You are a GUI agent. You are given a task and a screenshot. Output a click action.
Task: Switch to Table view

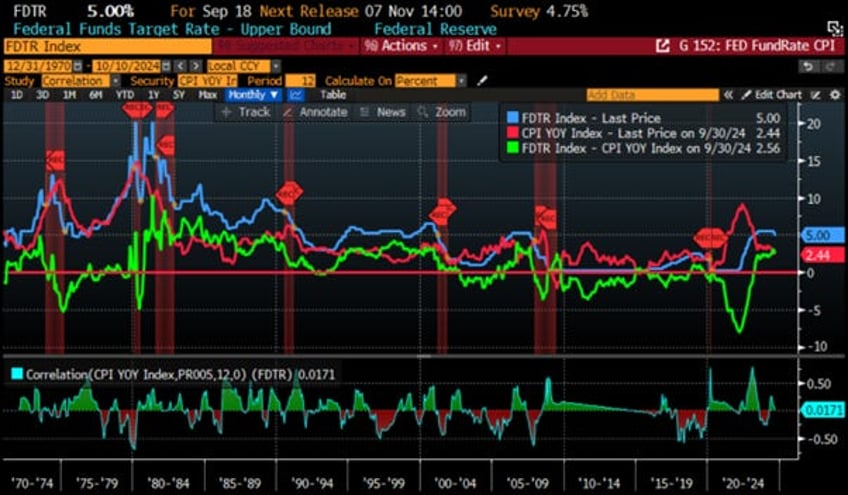click(x=333, y=95)
